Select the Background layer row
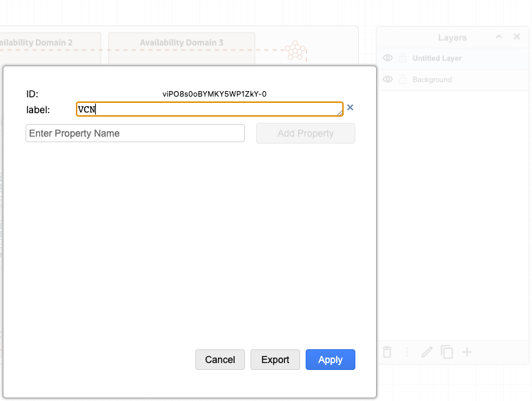 (x=453, y=80)
